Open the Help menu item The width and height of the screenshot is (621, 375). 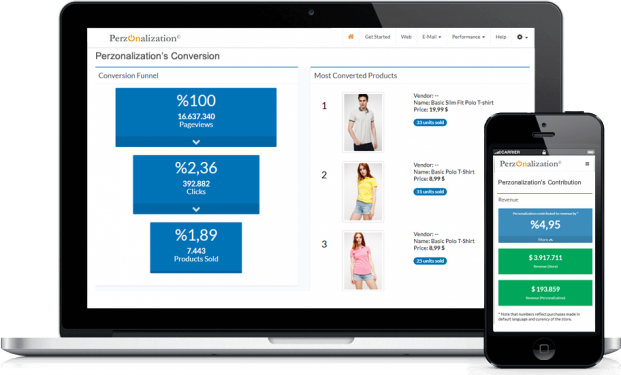pos(501,37)
